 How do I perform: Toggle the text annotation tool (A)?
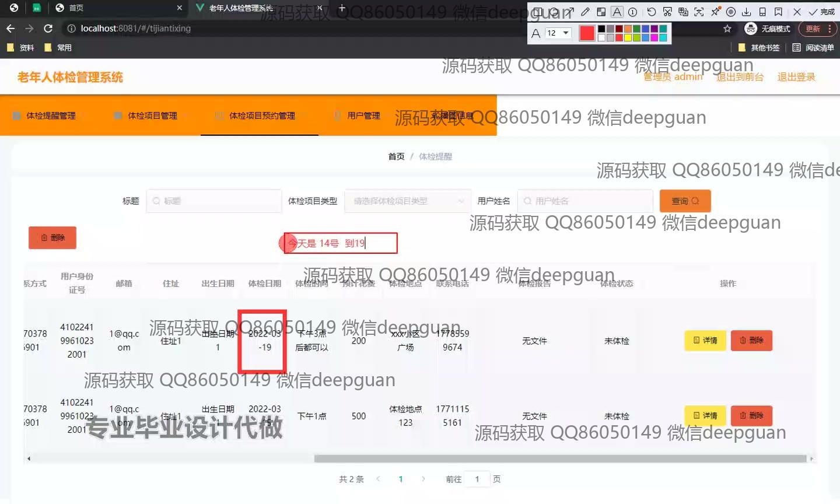click(x=617, y=12)
